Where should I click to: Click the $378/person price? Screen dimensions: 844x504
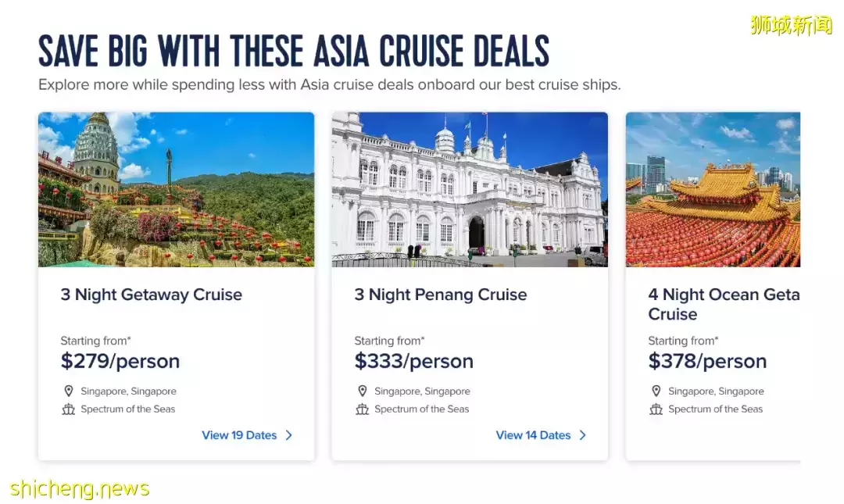[707, 361]
